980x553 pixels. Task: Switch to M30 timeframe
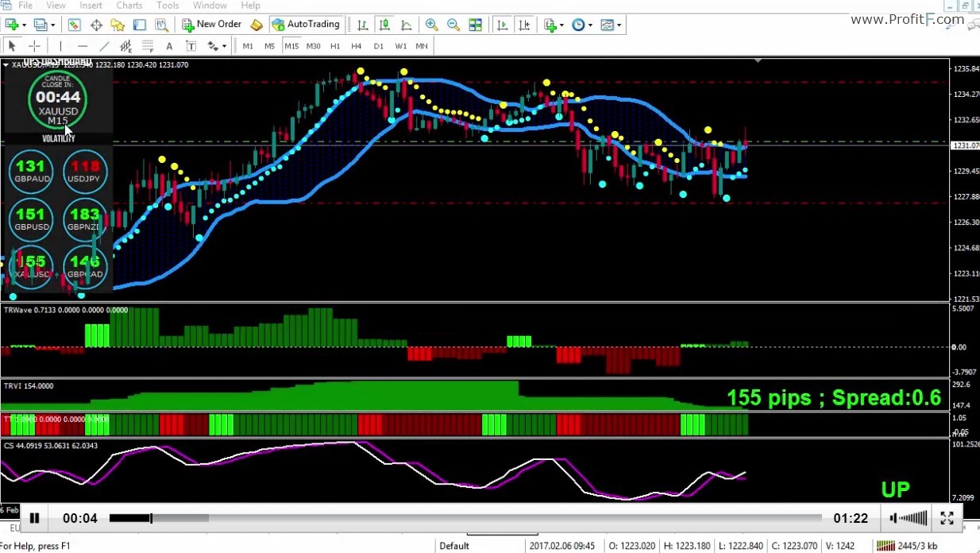[314, 46]
